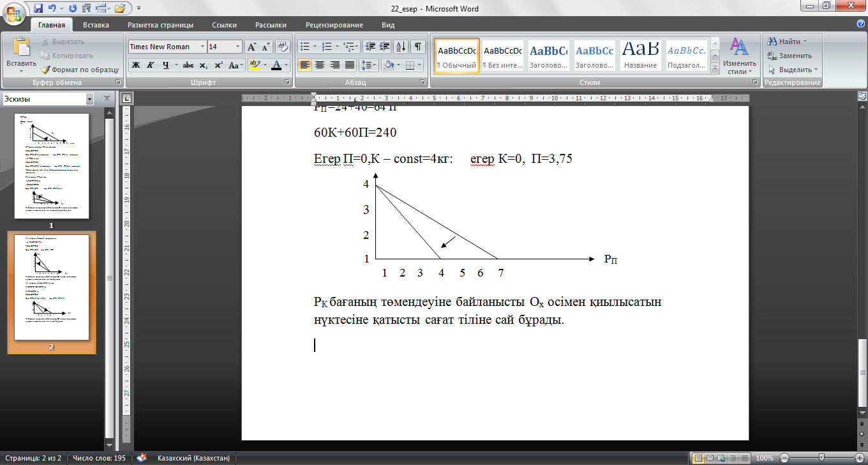The width and height of the screenshot is (868, 465).
Task: Toggle bold formatting Ж
Action: pos(135,65)
